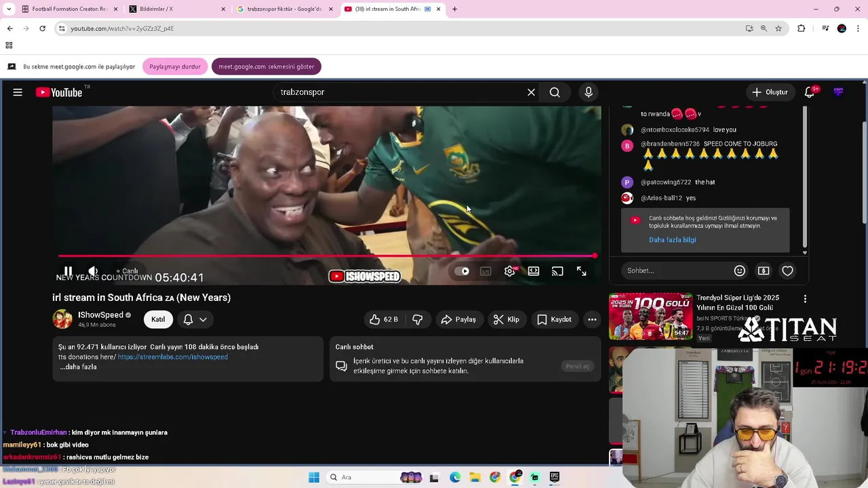Open the chat emoji picker
868x488 pixels.
(740, 270)
